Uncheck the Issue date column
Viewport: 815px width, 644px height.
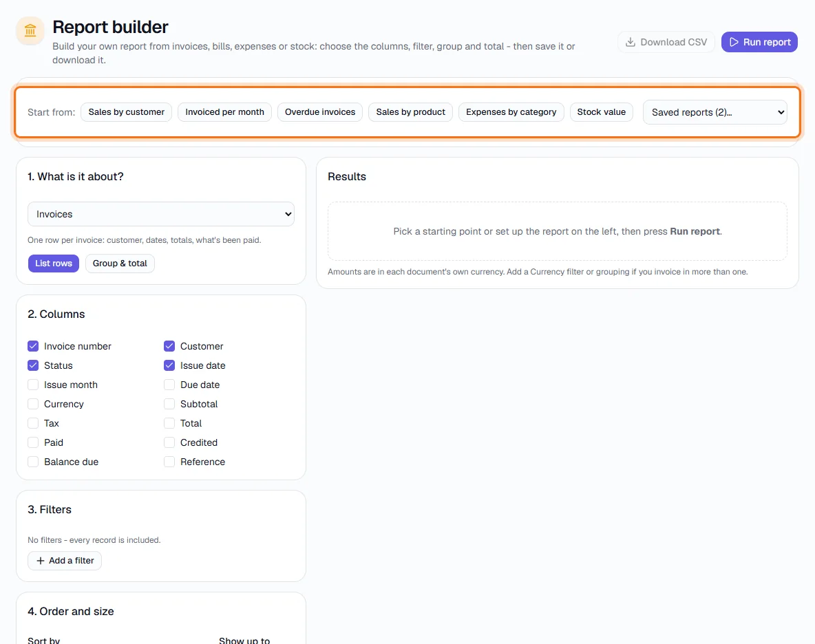click(169, 365)
